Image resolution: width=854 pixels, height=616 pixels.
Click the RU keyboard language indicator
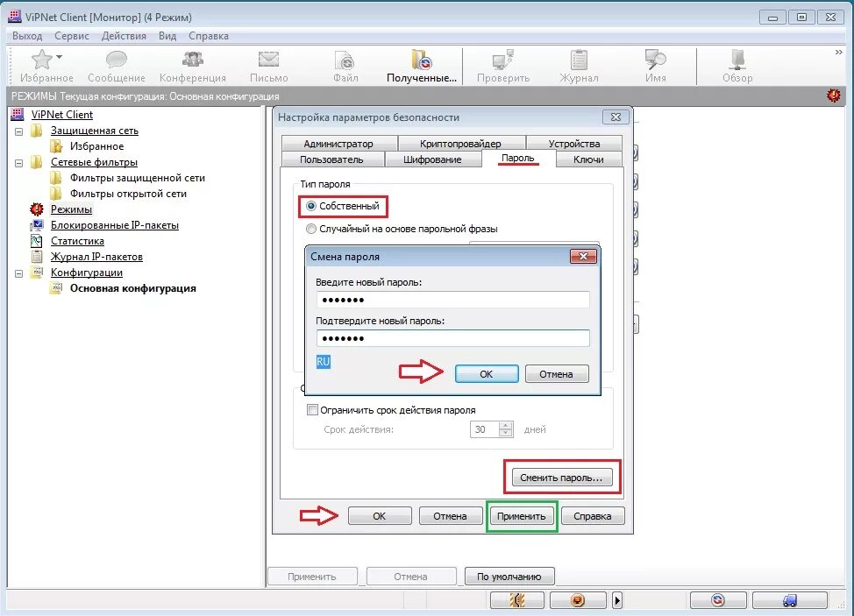323,361
